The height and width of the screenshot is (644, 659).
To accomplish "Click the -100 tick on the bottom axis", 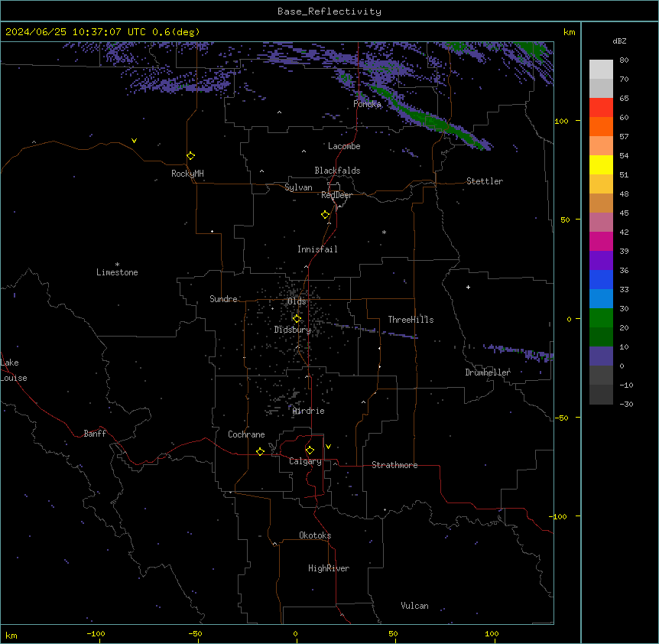I will pyautogui.click(x=96, y=633).
